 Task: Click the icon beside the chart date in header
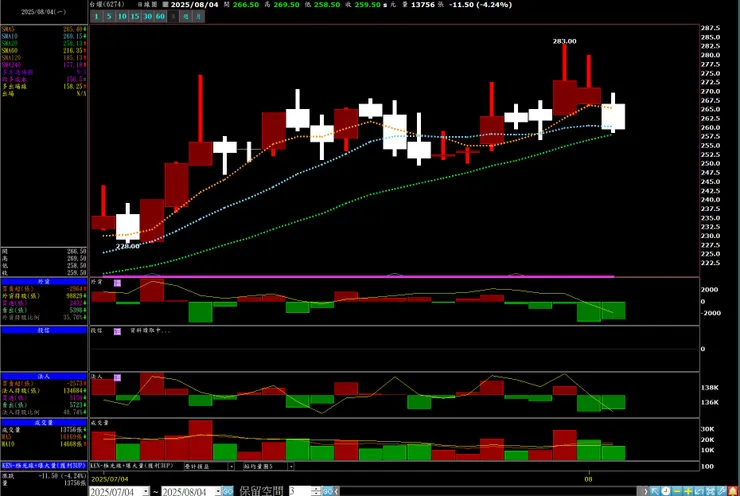(x=165, y=5)
